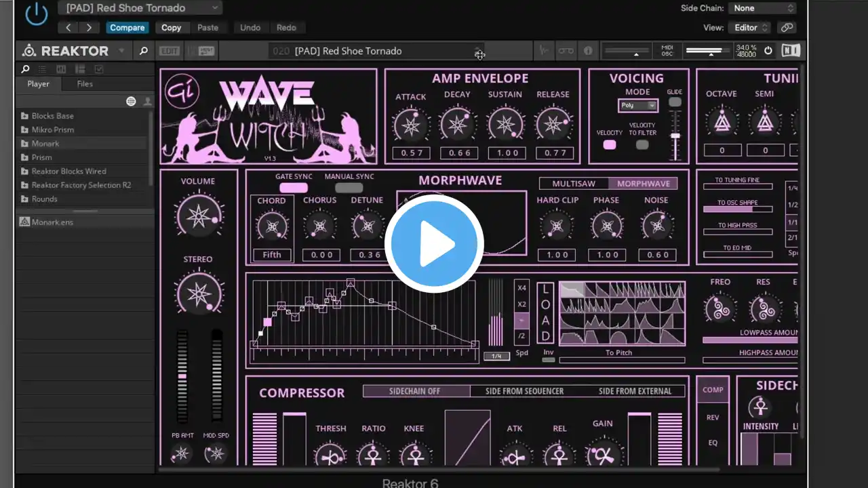Select MORPHWAVE oscillator mode
This screenshot has width=868, height=488.
coord(644,184)
